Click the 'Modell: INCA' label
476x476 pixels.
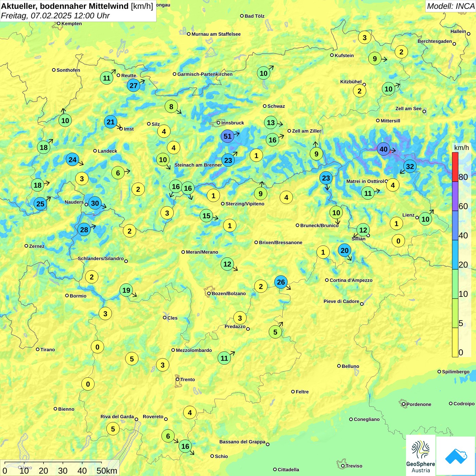click(451, 6)
